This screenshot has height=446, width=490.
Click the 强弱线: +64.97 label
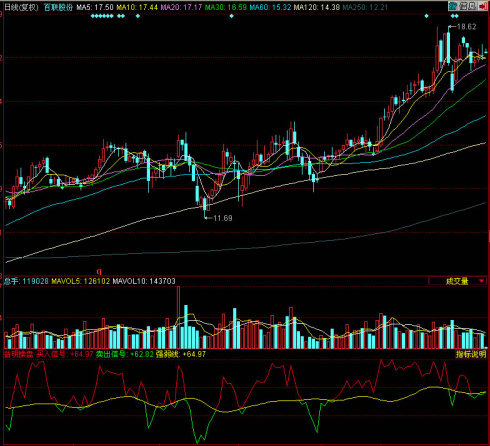181,354
